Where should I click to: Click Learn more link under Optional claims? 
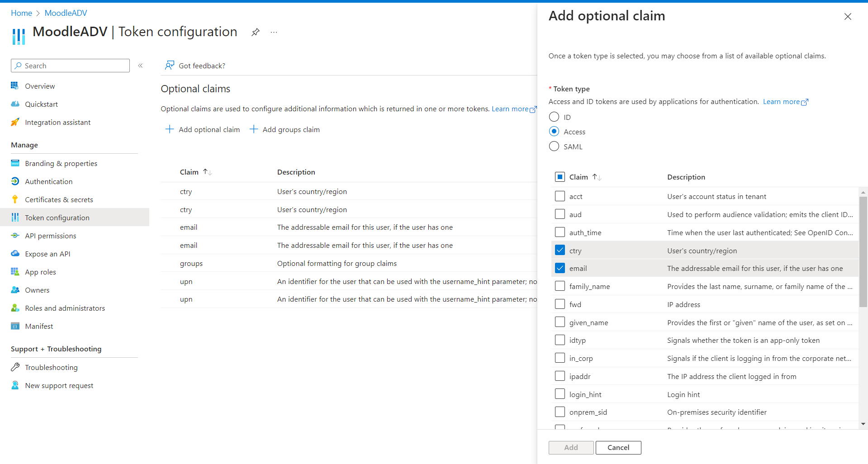click(514, 109)
